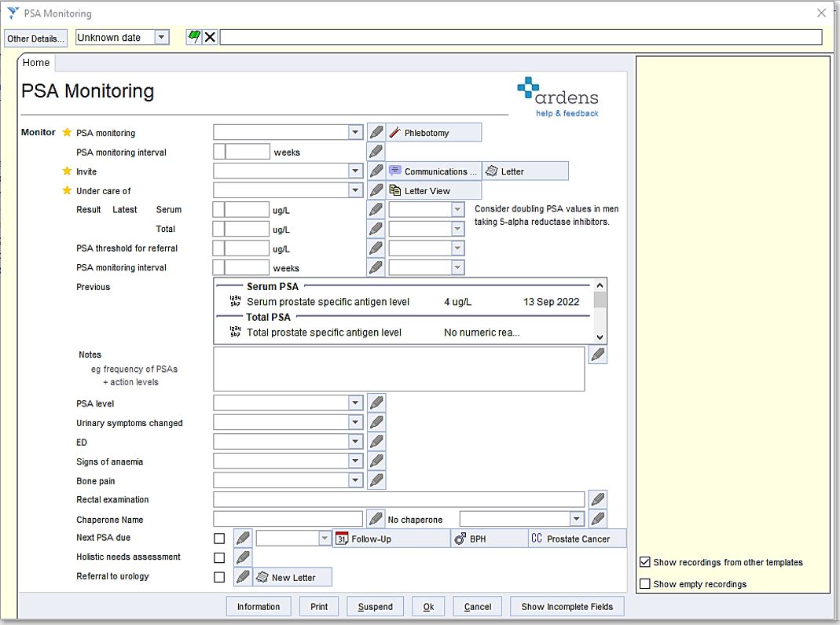Click pencil icon for Holistic needs assessment
This screenshot has width=840, height=625.
click(x=244, y=557)
